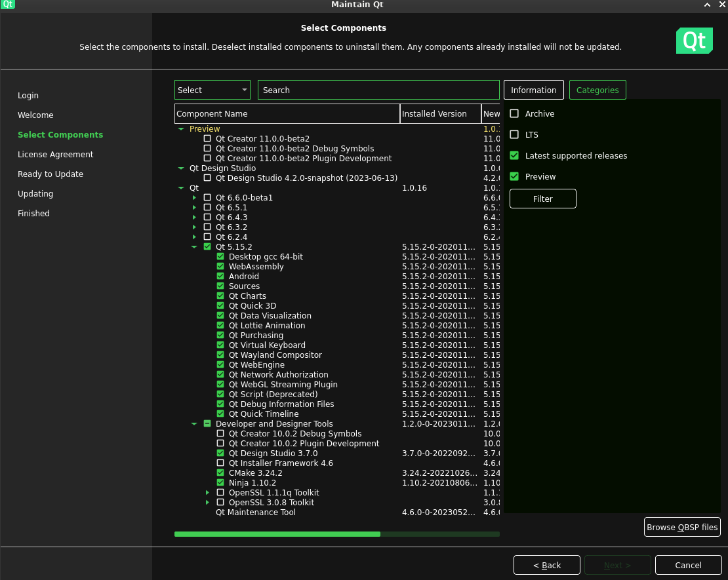The height and width of the screenshot is (580, 728).
Task: Deselect the Qt WebEngine component
Action: click(220, 365)
